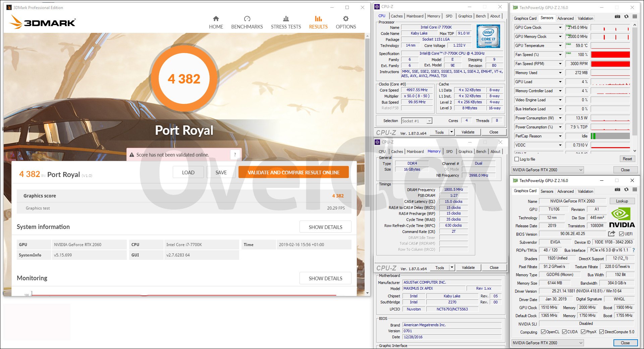Click the refresh icon in GPU-Z Graphics Card window
The height and width of the screenshot is (349, 644).
pyautogui.click(x=626, y=190)
